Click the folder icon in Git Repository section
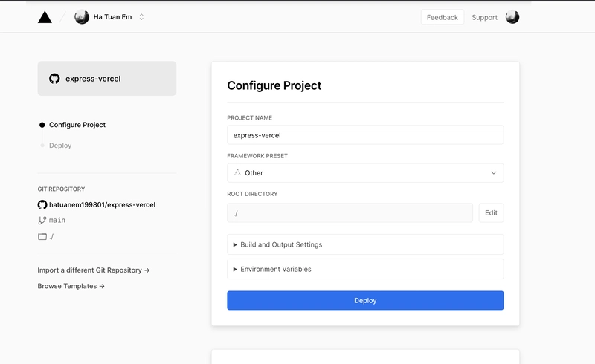The height and width of the screenshot is (364, 595). 42,236
